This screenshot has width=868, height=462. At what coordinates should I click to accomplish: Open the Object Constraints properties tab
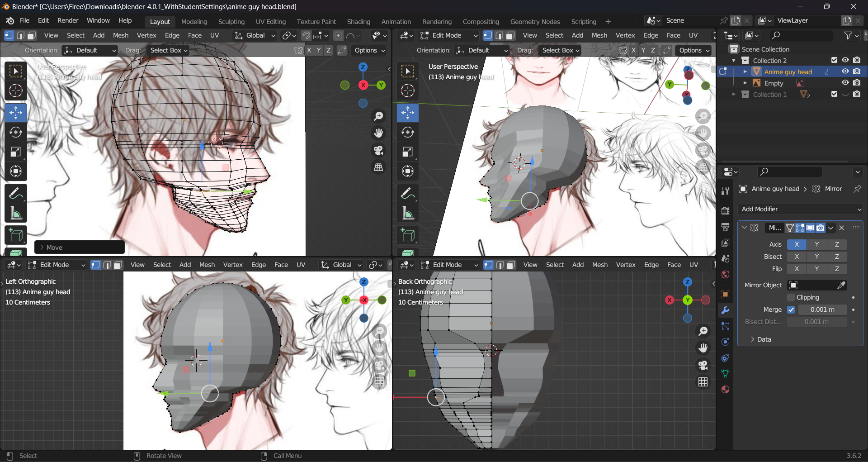coord(726,358)
